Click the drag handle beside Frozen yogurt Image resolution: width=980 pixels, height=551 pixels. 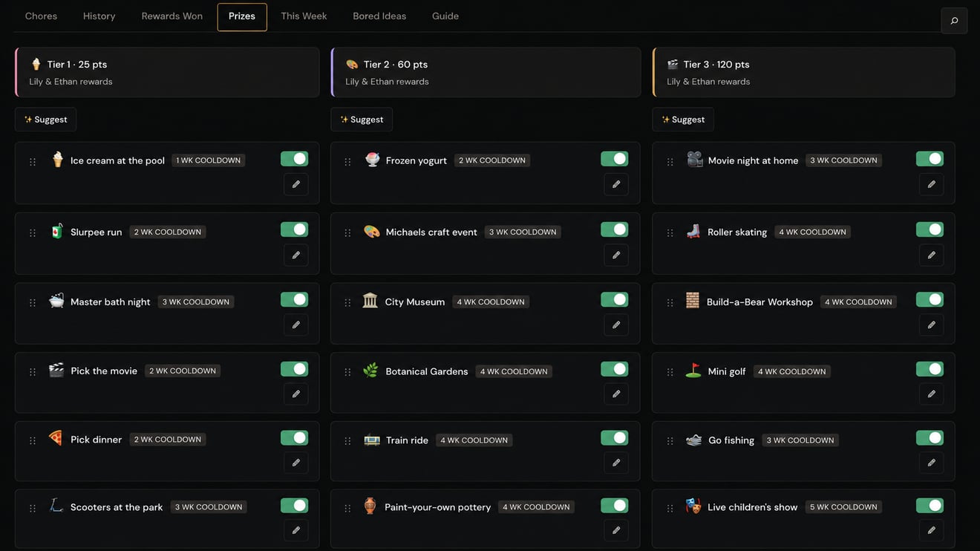347,162
